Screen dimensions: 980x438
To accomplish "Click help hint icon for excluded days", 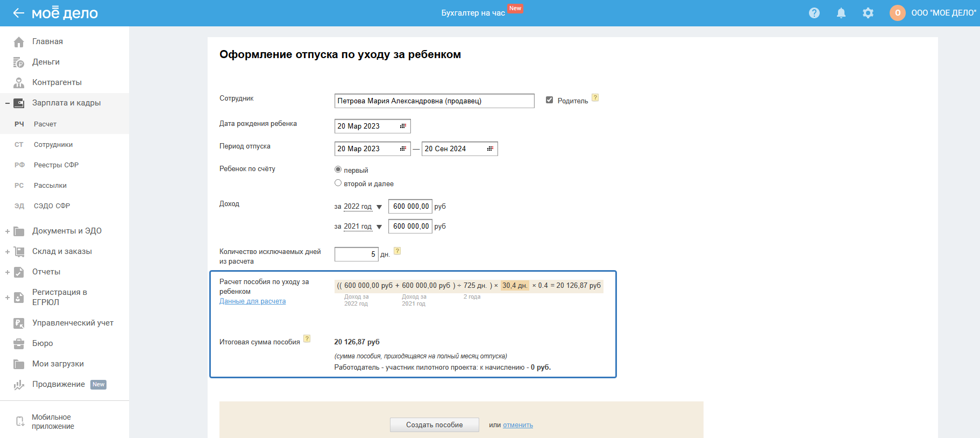I will point(397,251).
